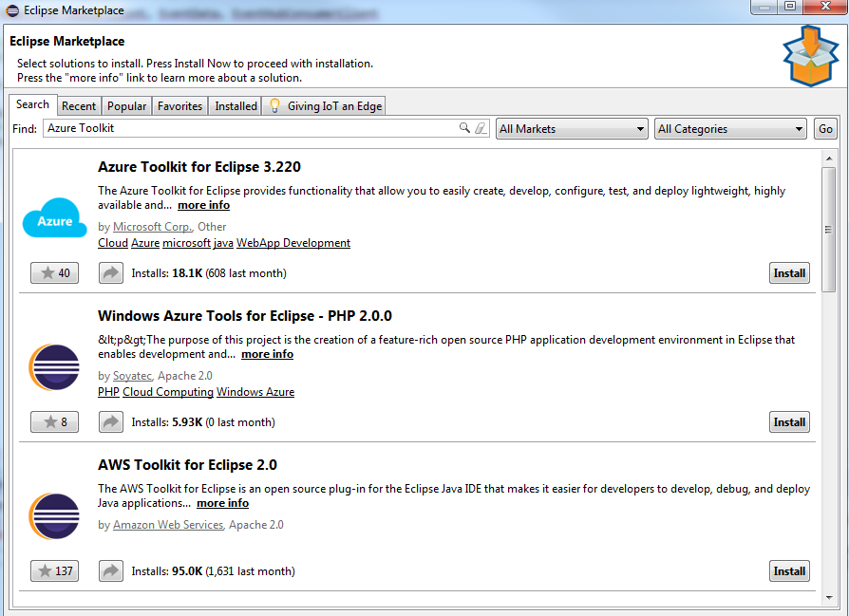Click the results list scrollbar thumb
849x616 pixels.
828,230
